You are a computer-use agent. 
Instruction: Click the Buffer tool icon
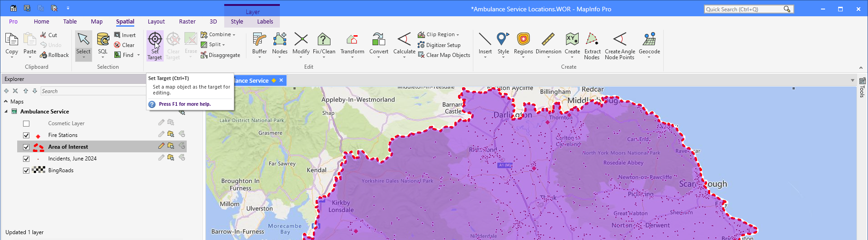pyautogui.click(x=259, y=40)
